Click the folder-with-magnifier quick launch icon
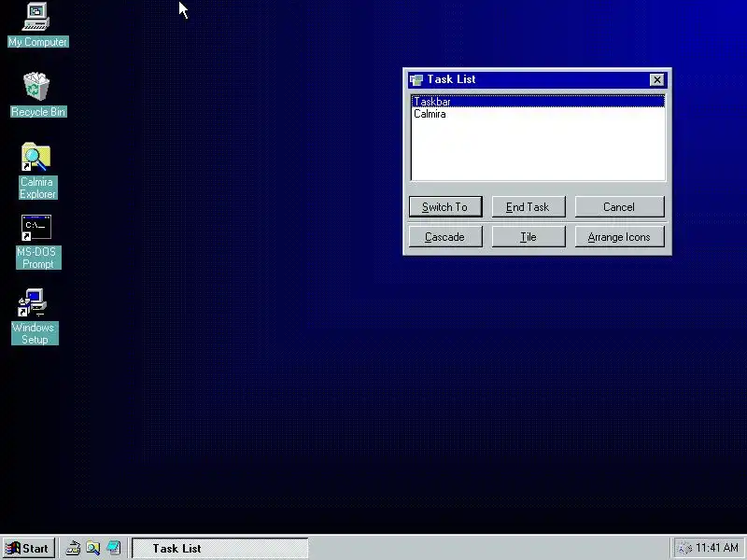The image size is (747, 560). [x=93, y=548]
